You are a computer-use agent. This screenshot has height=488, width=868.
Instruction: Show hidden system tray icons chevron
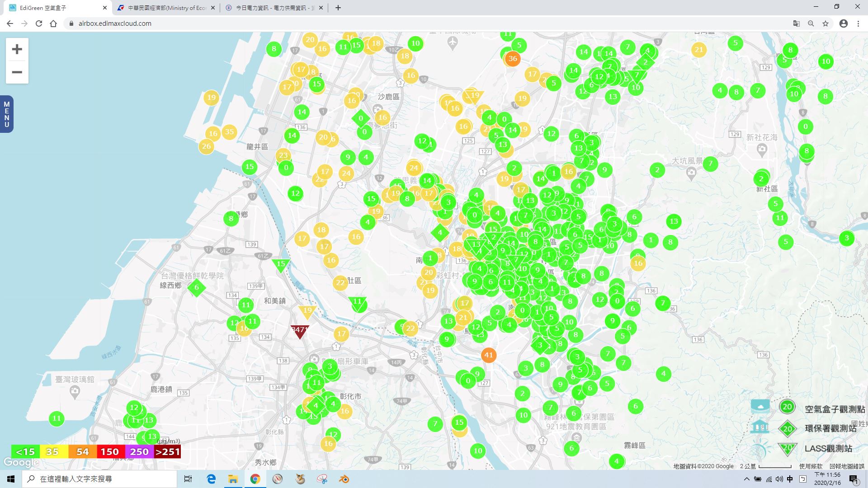[x=746, y=479]
